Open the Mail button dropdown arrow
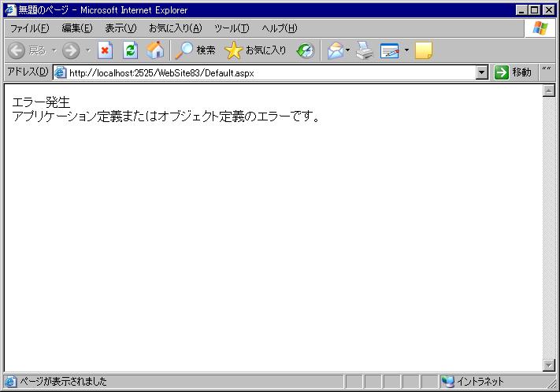 [347, 50]
